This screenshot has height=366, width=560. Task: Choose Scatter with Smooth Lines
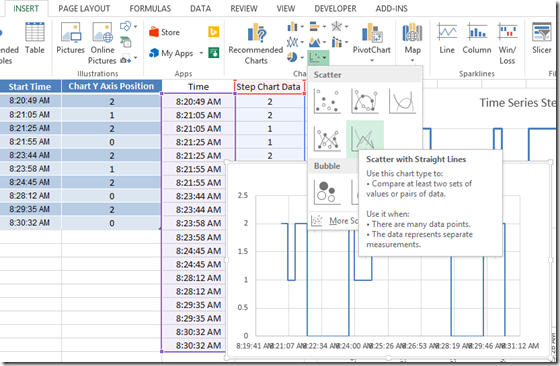pos(402,101)
